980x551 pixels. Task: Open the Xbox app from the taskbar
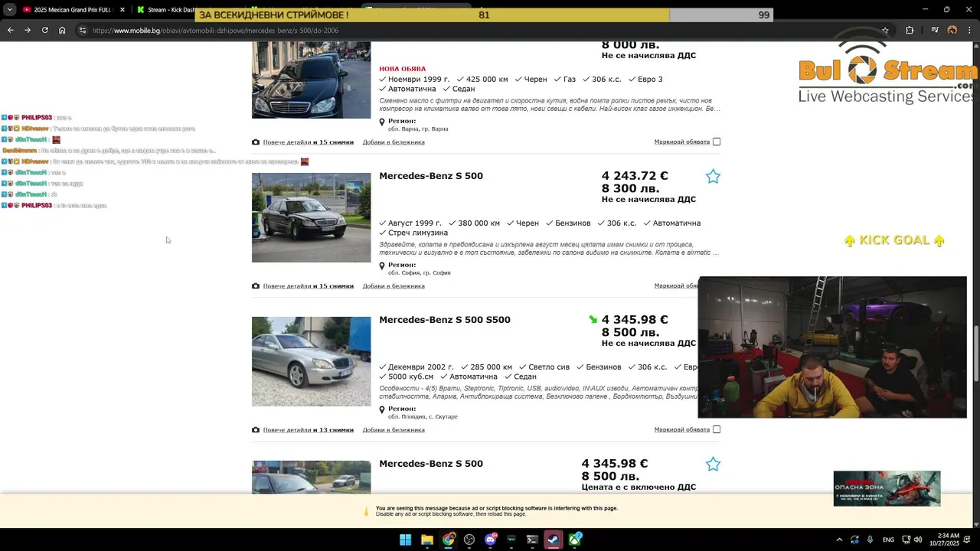(x=575, y=540)
